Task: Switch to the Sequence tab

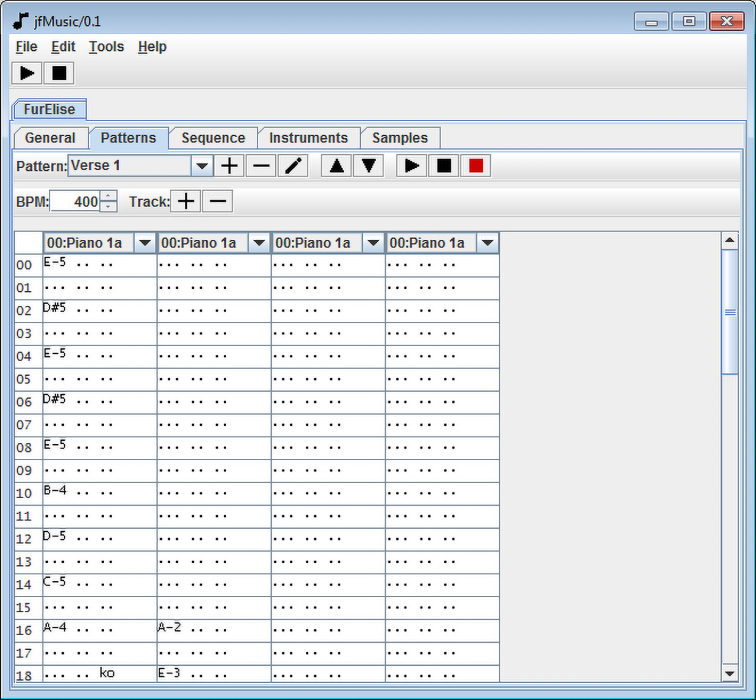Action: [x=213, y=138]
